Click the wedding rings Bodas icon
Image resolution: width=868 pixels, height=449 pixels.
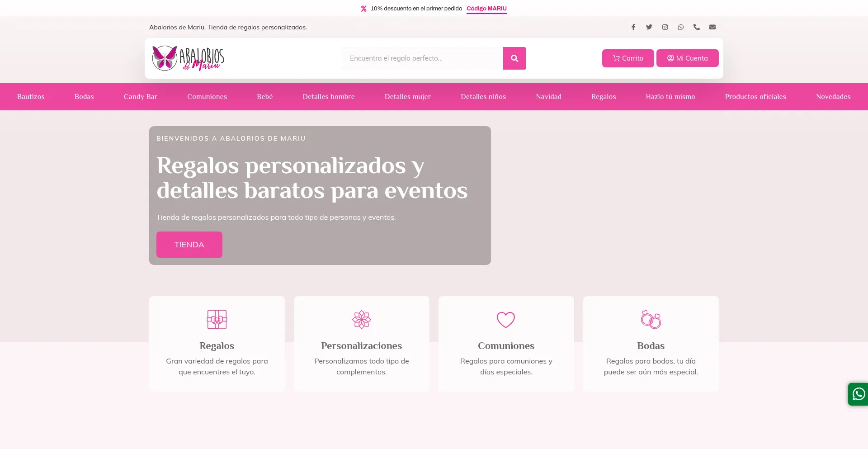tap(651, 320)
